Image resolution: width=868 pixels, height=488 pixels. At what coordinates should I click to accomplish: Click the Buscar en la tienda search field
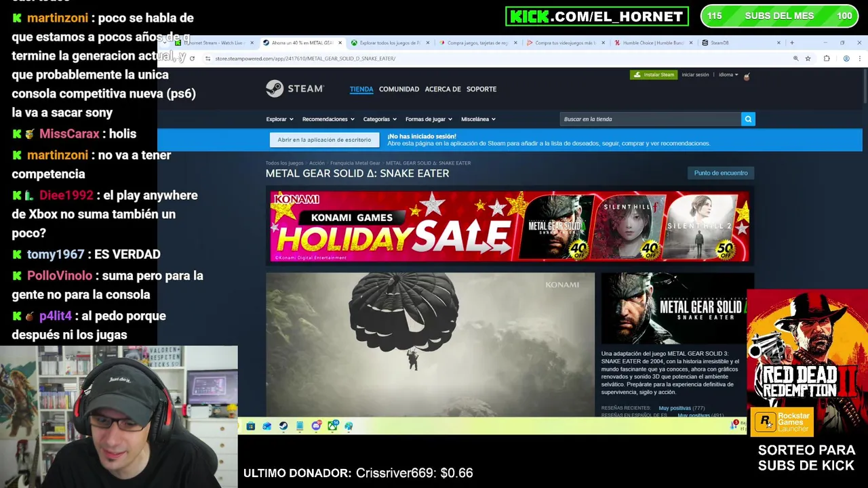tap(650, 119)
